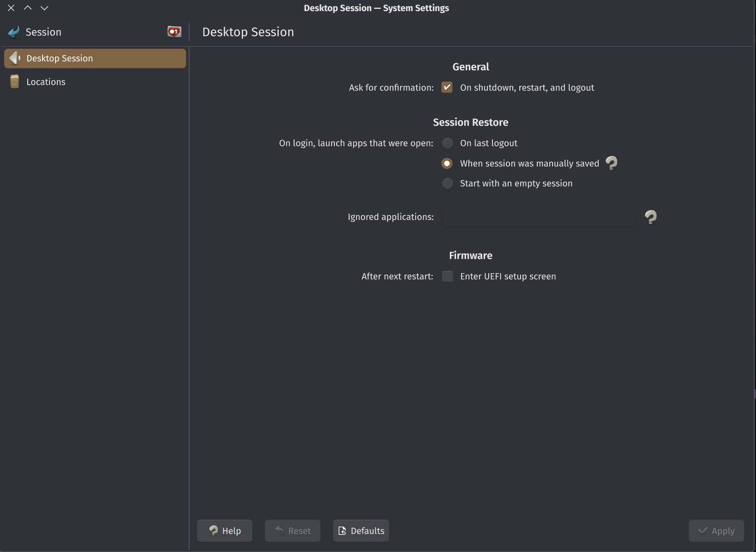Click the Session Restore heading
This screenshot has height=552, width=756.
(471, 123)
